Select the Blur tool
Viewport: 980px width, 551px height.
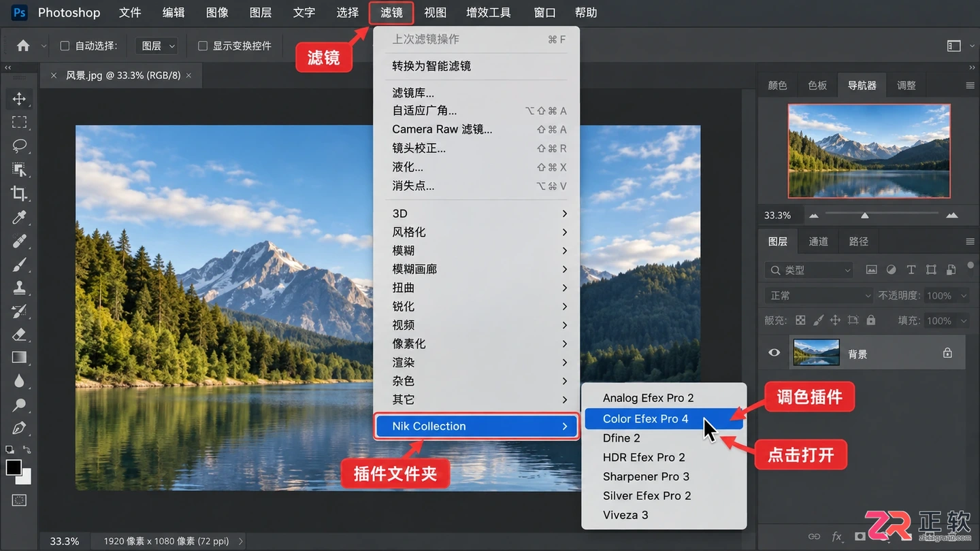(x=19, y=381)
